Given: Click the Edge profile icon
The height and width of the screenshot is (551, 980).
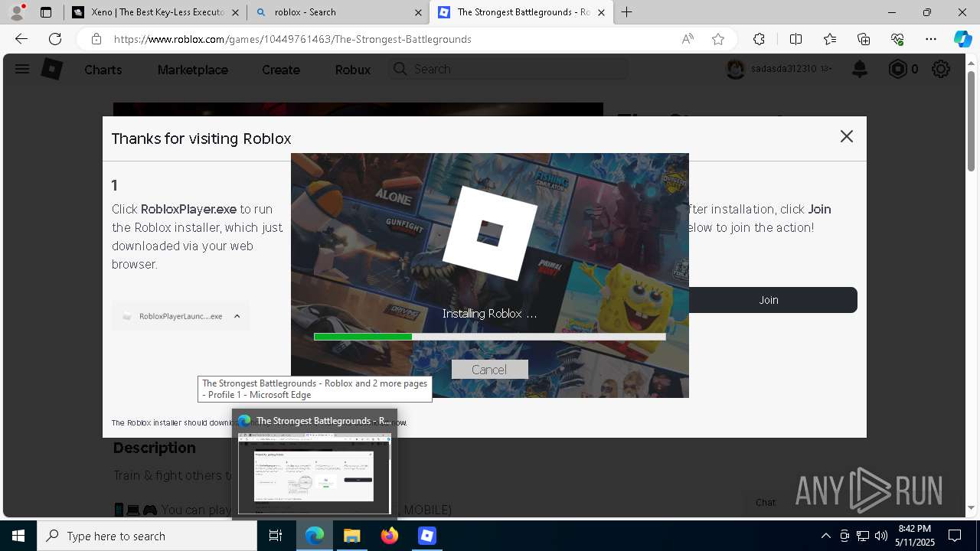Looking at the screenshot, I should point(16,12).
